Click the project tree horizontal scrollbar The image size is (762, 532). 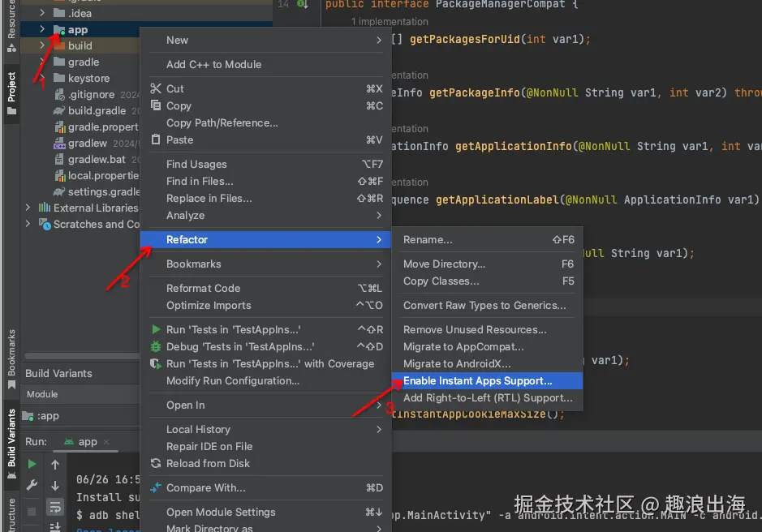[x=82, y=356]
